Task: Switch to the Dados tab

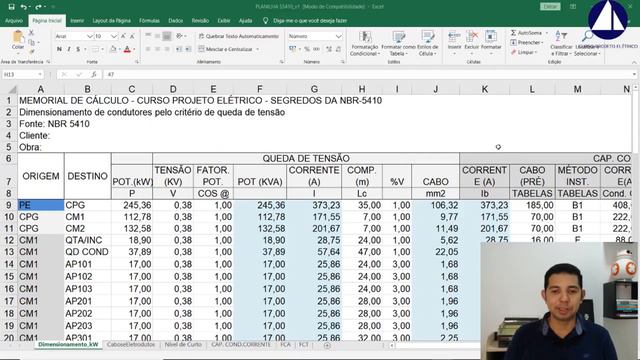Action: point(176,20)
